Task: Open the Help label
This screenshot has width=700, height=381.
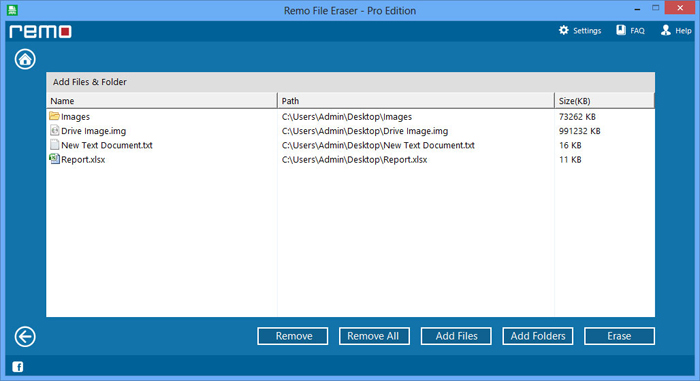Action: (683, 31)
